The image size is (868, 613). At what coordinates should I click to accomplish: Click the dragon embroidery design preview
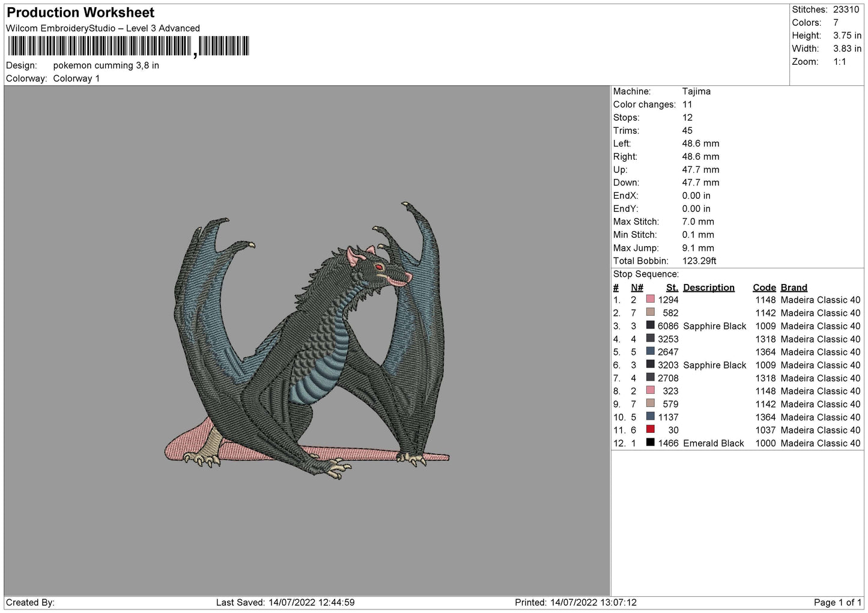click(307, 340)
